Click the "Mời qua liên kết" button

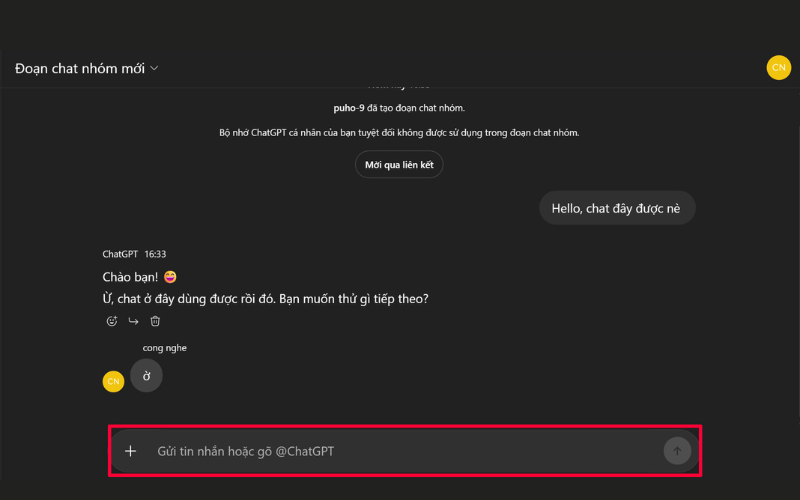pos(399,165)
